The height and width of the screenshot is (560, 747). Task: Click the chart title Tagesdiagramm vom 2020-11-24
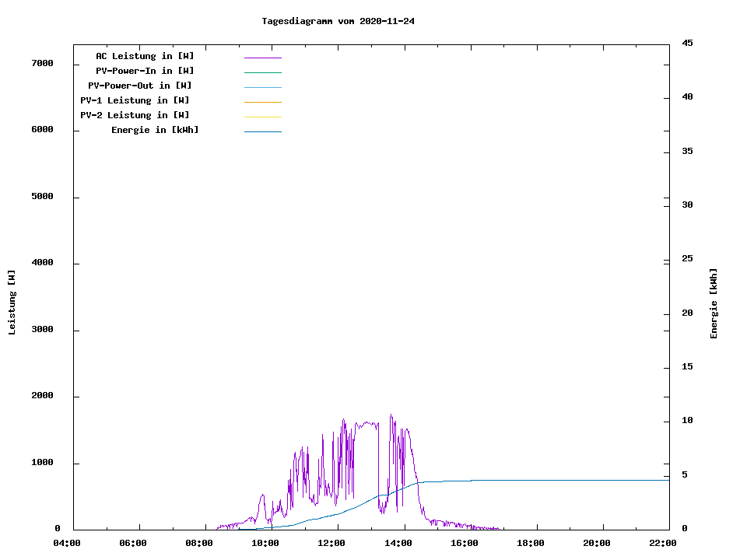point(338,22)
